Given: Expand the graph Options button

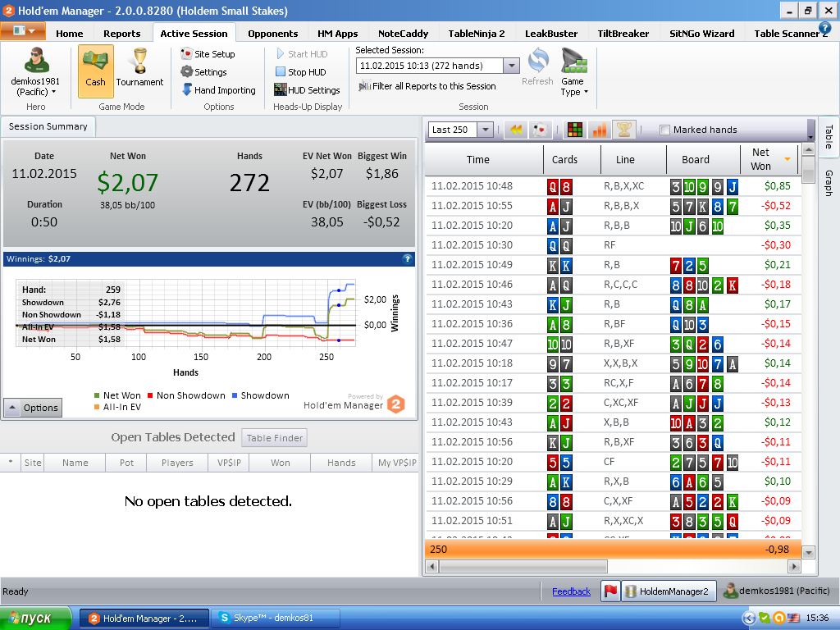Looking at the screenshot, I should 33,408.
